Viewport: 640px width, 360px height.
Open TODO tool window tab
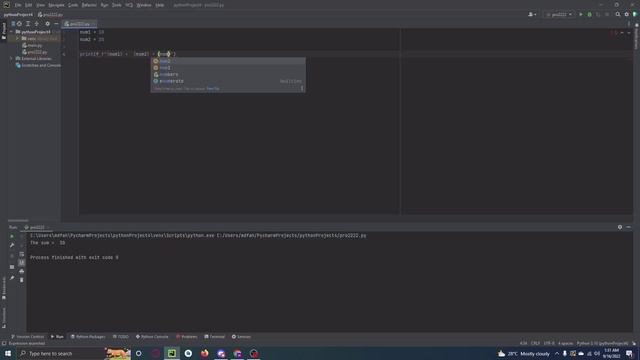point(121,337)
